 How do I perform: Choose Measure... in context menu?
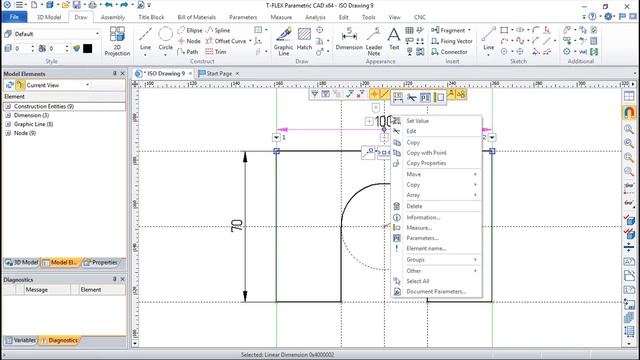click(x=436, y=228)
